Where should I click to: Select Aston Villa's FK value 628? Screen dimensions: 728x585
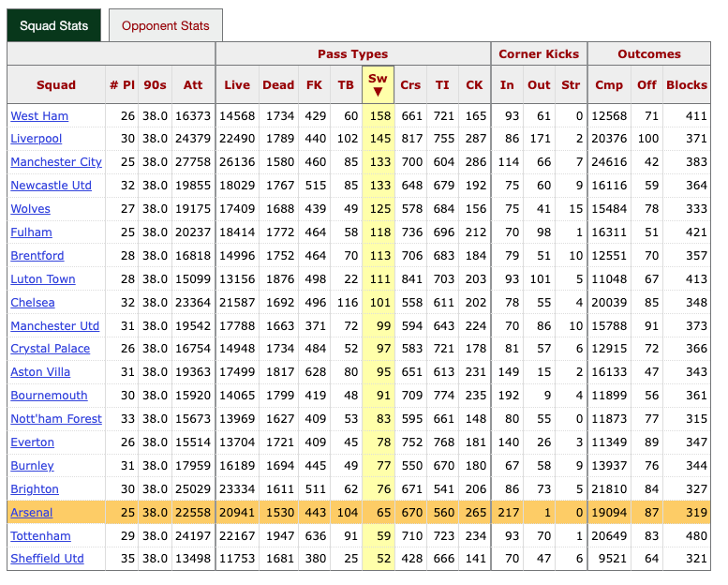coord(315,372)
